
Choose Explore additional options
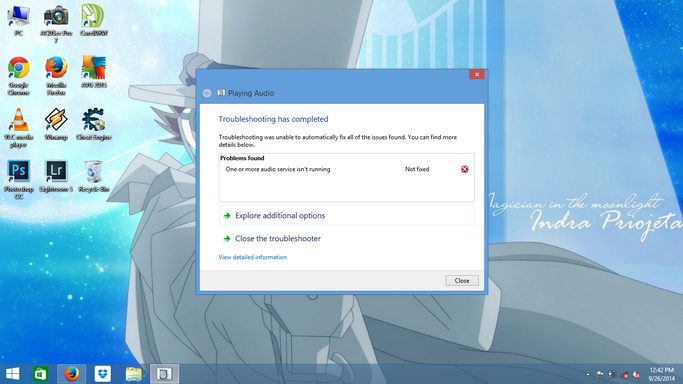(x=346, y=216)
